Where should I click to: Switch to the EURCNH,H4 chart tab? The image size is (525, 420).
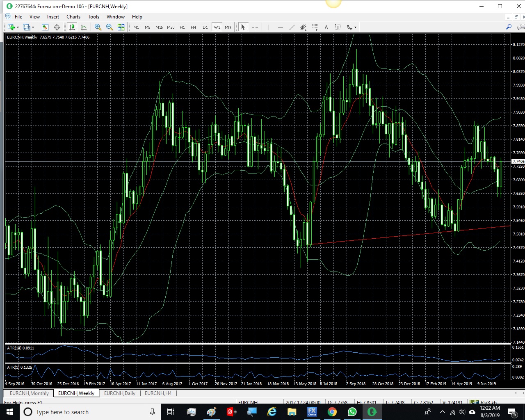[x=158, y=393]
